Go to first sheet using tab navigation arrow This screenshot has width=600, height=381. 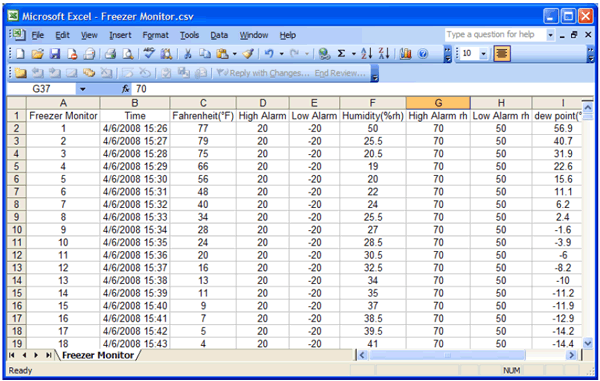tap(11, 355)
